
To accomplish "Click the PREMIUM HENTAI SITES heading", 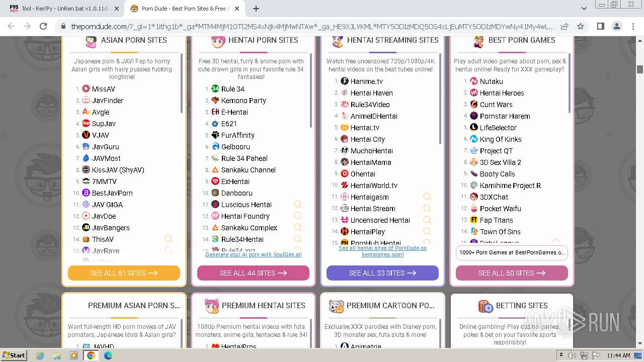I will tap(264, 306).
